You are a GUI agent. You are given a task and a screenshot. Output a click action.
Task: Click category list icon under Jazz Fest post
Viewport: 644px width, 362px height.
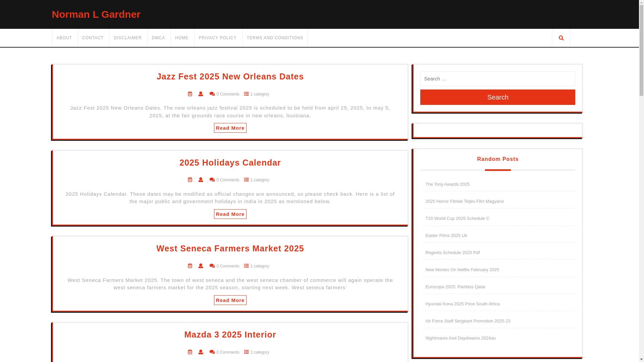[x=247, y=94]
